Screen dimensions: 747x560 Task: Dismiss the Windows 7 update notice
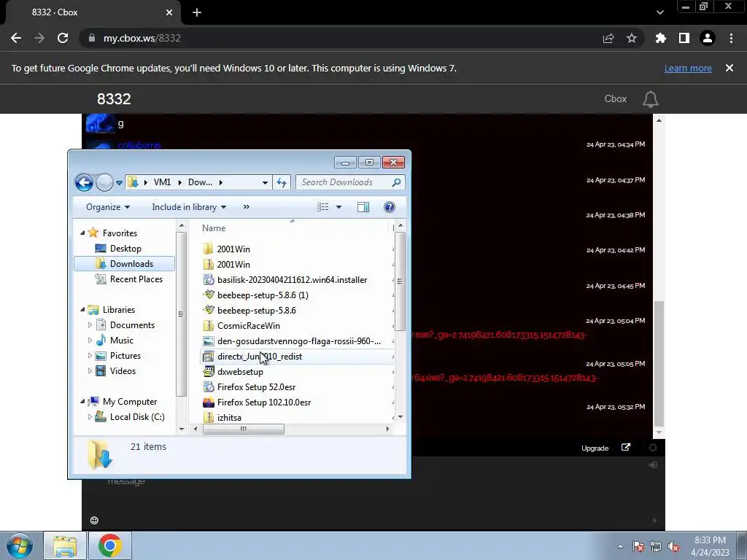pyautogui.click(x=729, y=68)
